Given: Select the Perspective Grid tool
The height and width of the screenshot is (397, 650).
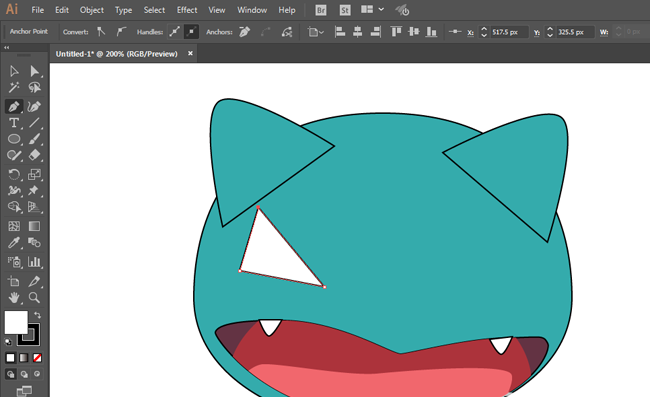Looking at the screenshot, I should click(x=34, y=207).
